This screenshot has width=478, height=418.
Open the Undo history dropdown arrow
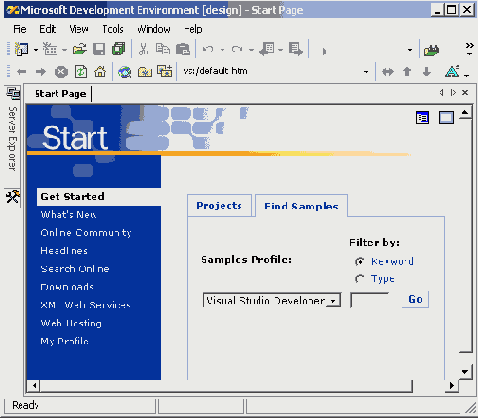(x=222, y=50)
